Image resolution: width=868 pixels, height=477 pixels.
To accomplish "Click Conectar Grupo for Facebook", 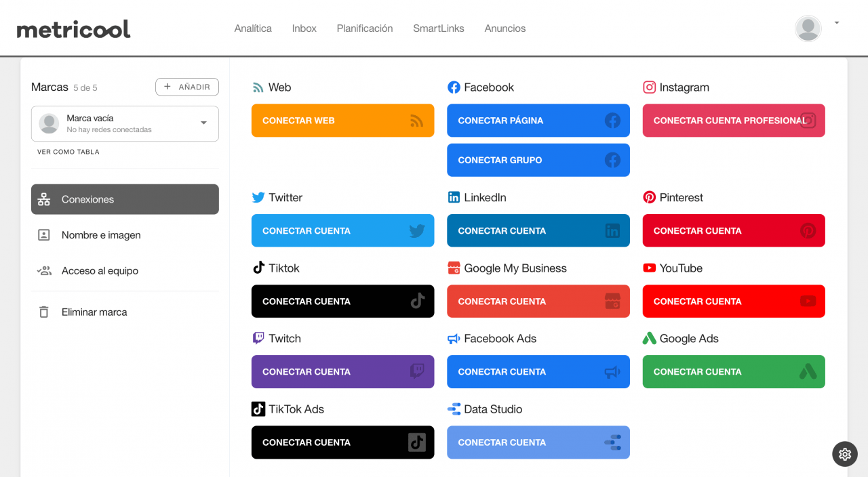I will coord(538,160).
